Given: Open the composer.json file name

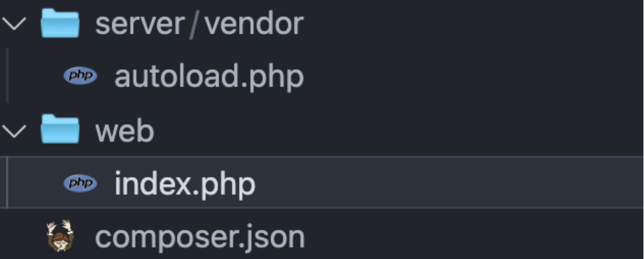Looking at the screenshot, I should click(200, 237).
